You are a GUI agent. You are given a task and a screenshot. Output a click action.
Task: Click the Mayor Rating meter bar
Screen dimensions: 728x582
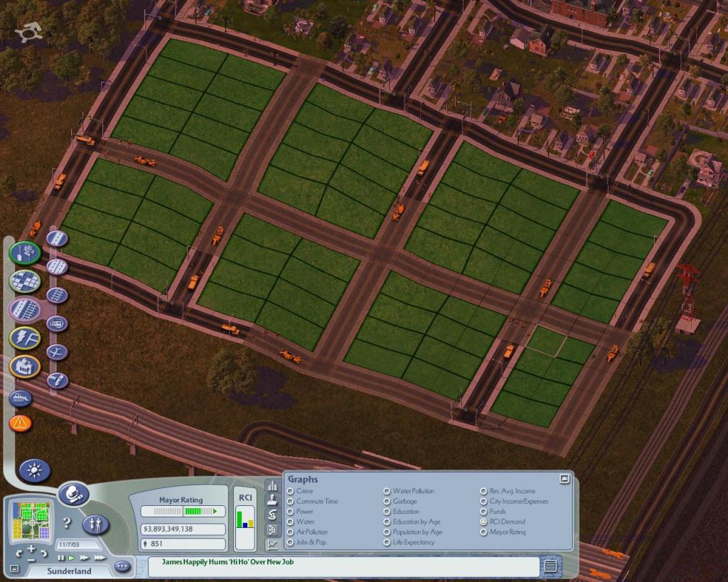[x=183, y=511]
